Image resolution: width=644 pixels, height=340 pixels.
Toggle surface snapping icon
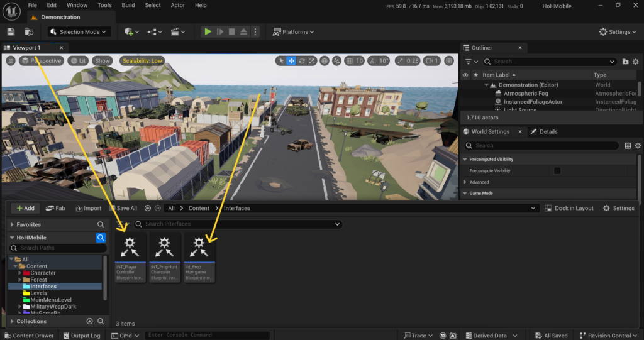point(337,61)
